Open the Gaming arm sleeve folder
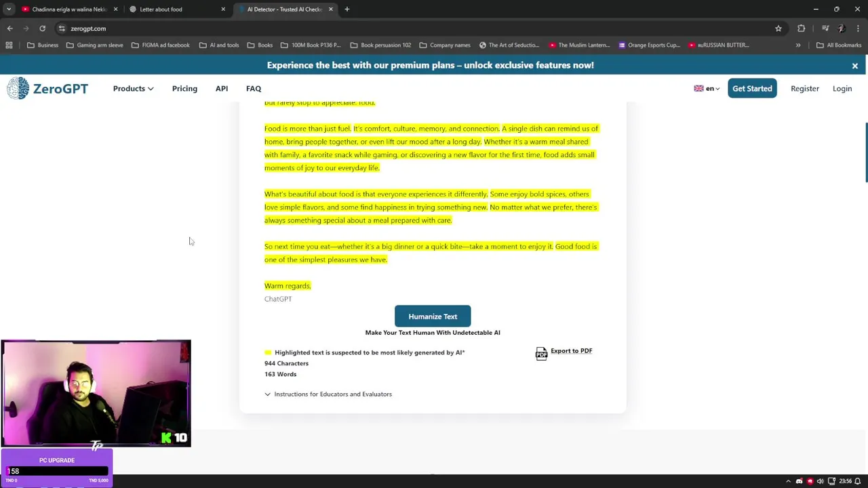This screenshot has height=488, width=868. click(94, 45)
